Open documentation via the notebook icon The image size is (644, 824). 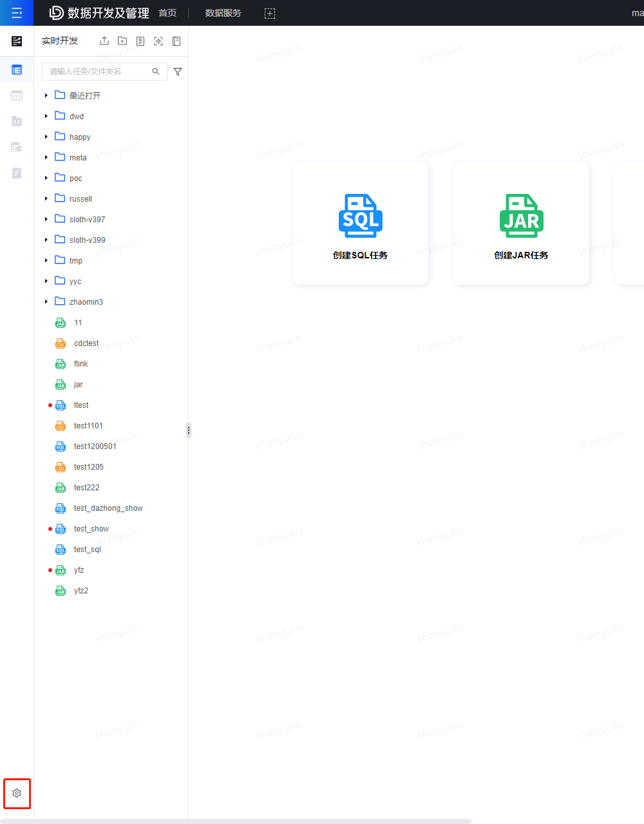click(176, 41)
